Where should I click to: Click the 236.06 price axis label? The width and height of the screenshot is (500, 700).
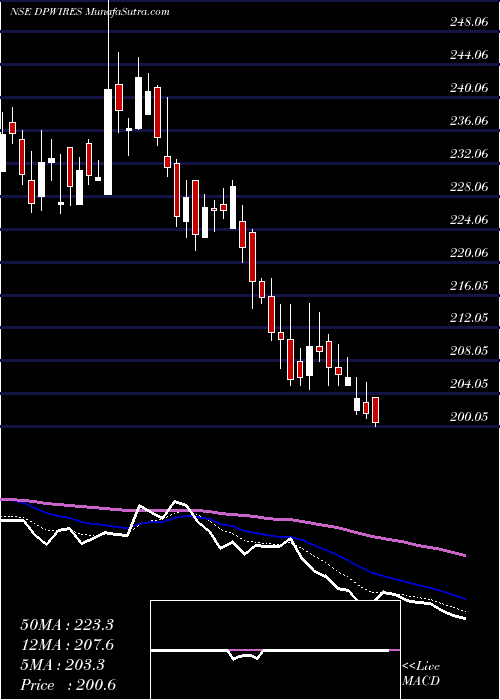pyautogui.click(x=467, y=121)
